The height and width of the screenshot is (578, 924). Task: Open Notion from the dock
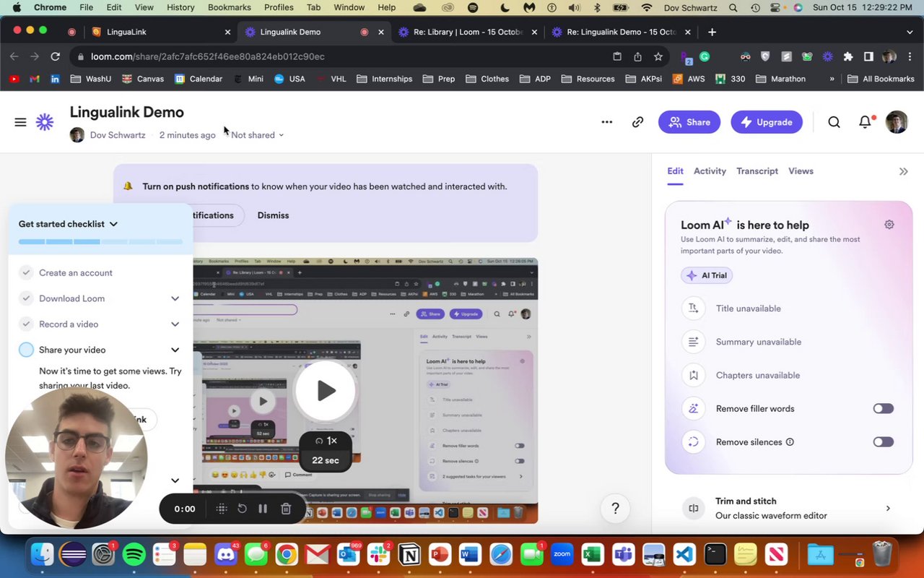(x=409, y=555)
